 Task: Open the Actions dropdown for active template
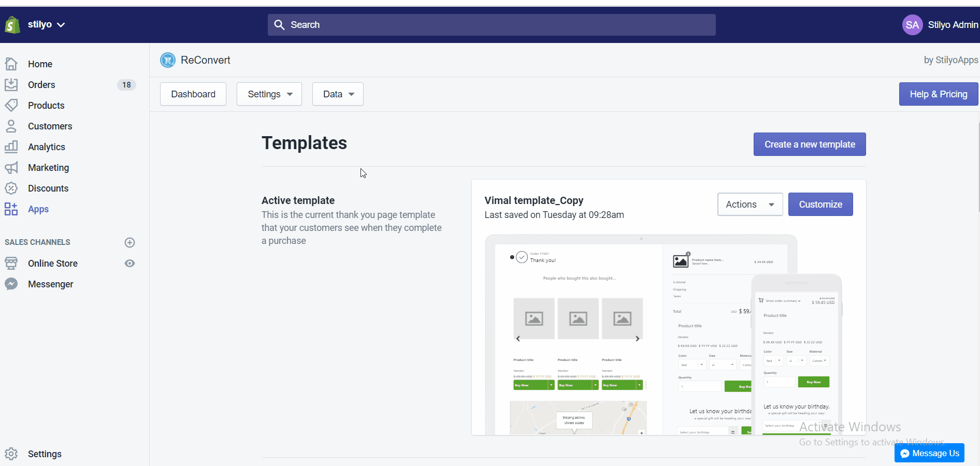click(x=750, y=205)
